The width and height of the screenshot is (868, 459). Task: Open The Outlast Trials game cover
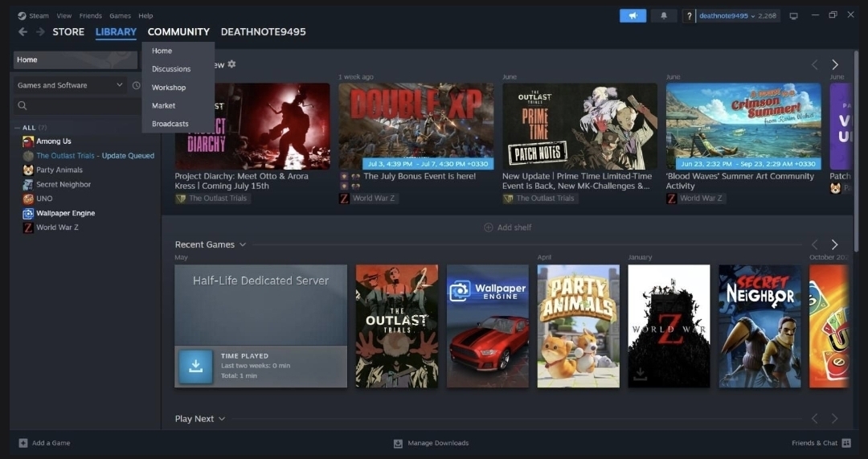tap(397, 326)
